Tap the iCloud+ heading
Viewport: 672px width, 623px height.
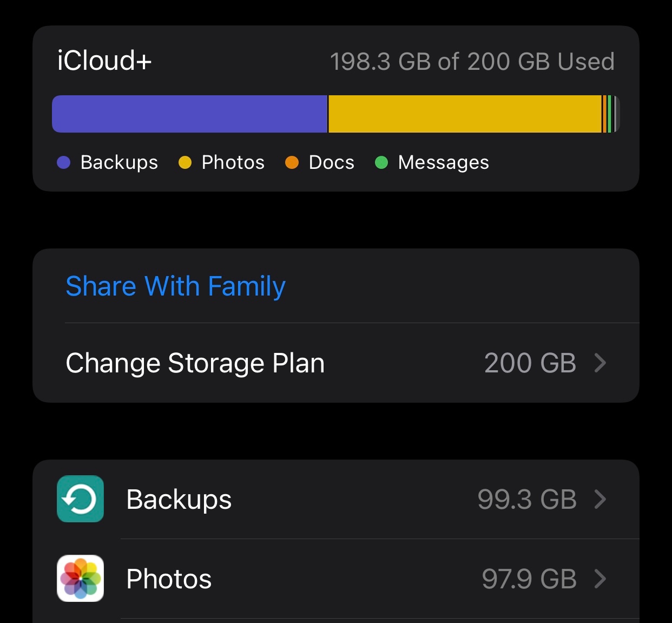coord(104,60)
